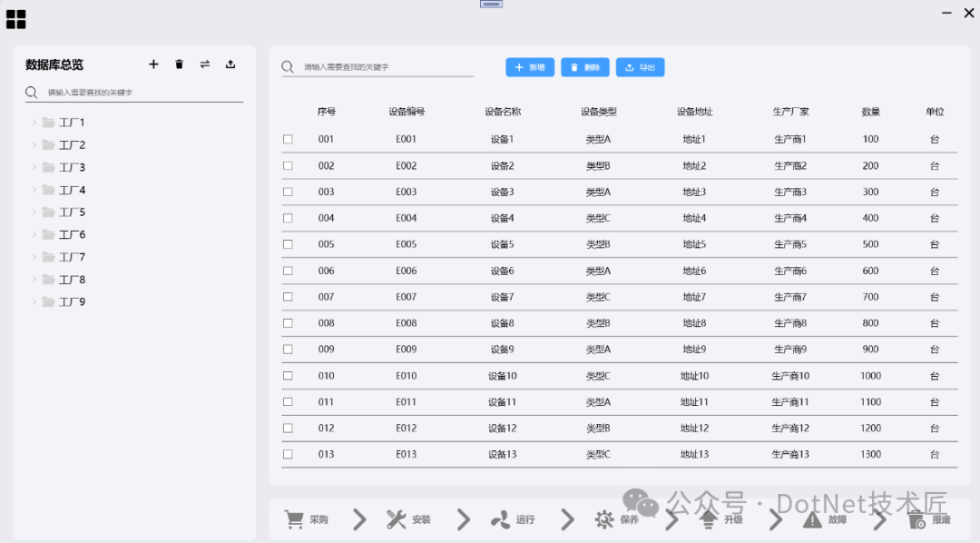Click the 保养 gear icon

click(x=603, y=518)
